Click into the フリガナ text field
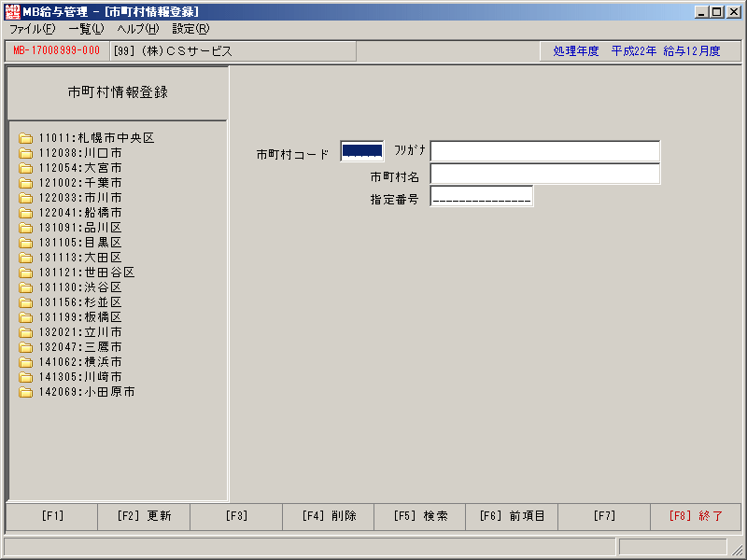 tap(545, 151)
